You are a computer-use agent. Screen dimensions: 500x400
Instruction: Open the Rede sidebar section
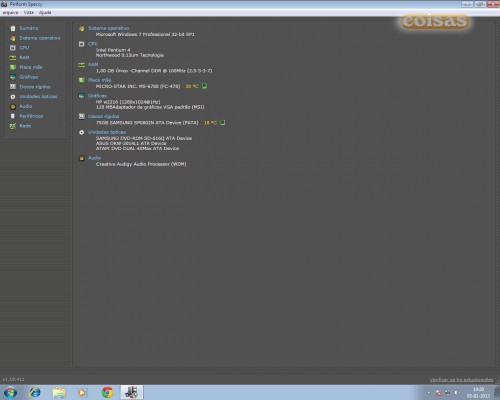tap(25, 126)
